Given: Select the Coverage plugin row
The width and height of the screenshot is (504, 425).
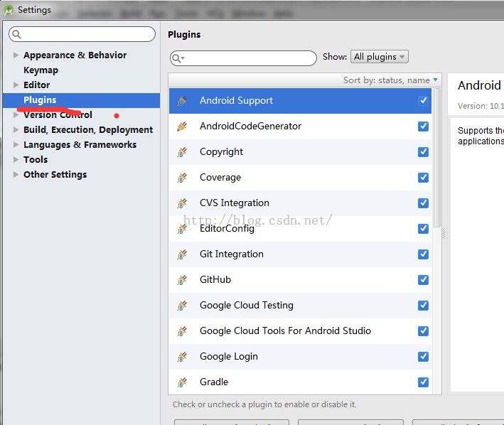Looking at the screenshot, I should pyautogui.click(x=300, y=178).
